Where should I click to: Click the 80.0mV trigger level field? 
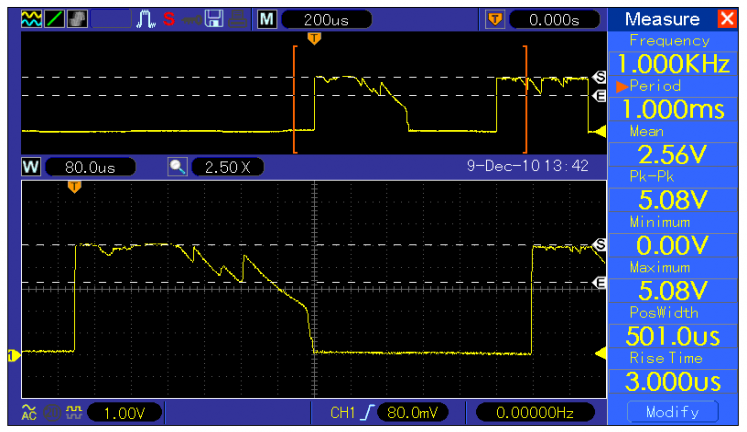[x=412, y=412]
